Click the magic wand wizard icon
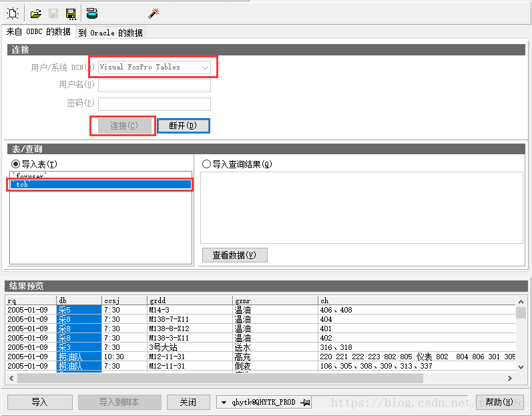 tap(154, 13)
